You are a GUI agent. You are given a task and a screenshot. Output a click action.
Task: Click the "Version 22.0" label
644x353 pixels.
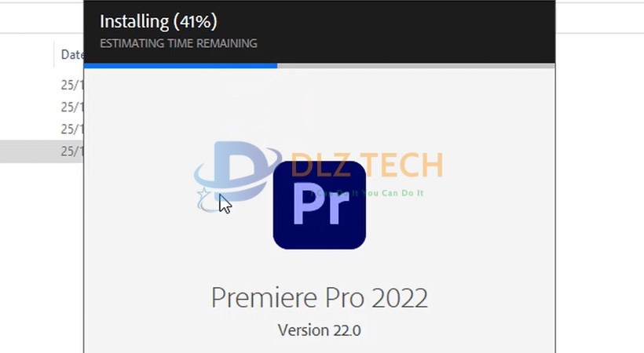(x=319, y=330)
